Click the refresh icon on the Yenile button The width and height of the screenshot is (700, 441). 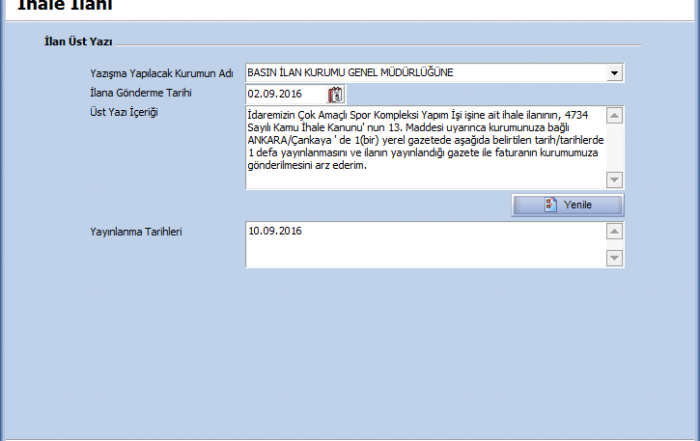pyautogui.click(x=550, y=204)
